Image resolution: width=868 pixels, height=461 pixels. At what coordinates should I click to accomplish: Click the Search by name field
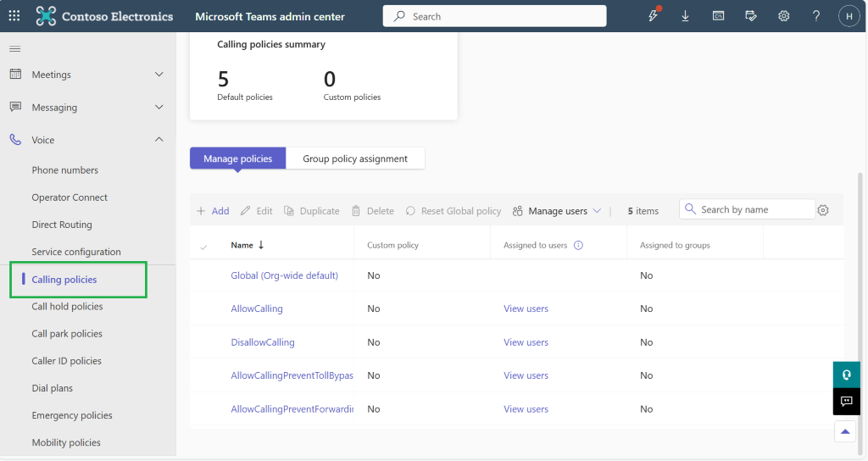(747, 209)
